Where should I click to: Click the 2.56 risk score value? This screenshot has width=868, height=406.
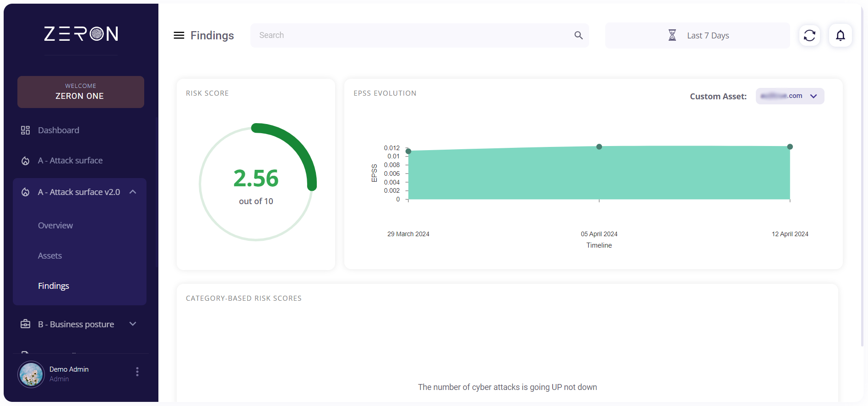click(256, 178)
